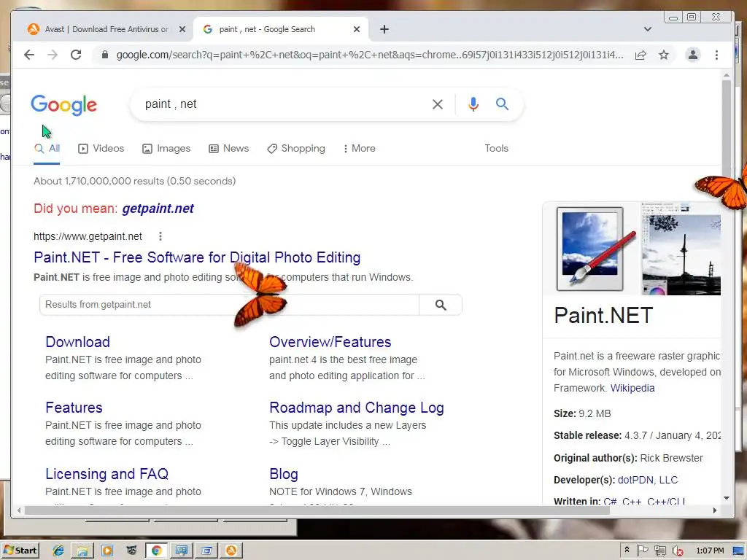Expand the More search filters menu
Screen dimensions: 747x560
click(x=359, y=149)
